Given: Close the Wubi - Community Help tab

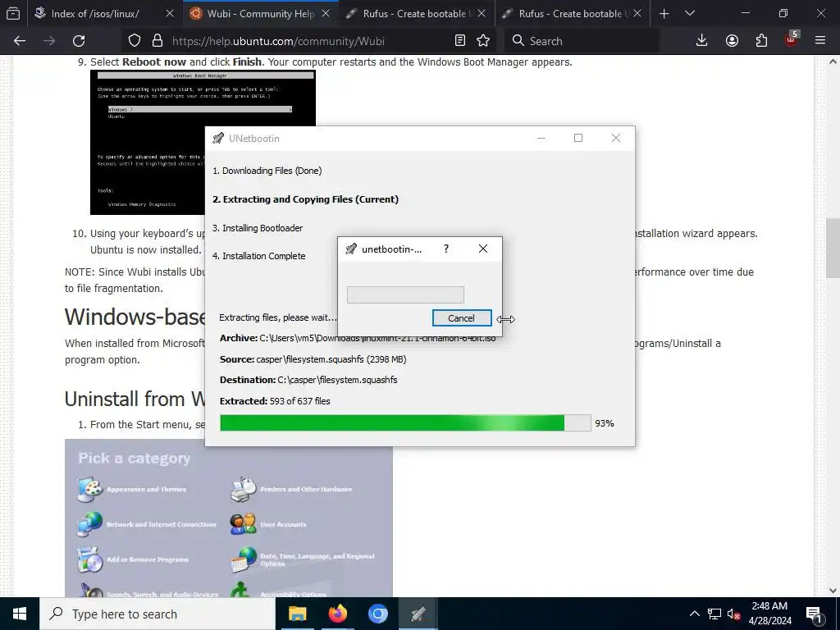Looking at the screenshot, I should click(x=325, y=13).
